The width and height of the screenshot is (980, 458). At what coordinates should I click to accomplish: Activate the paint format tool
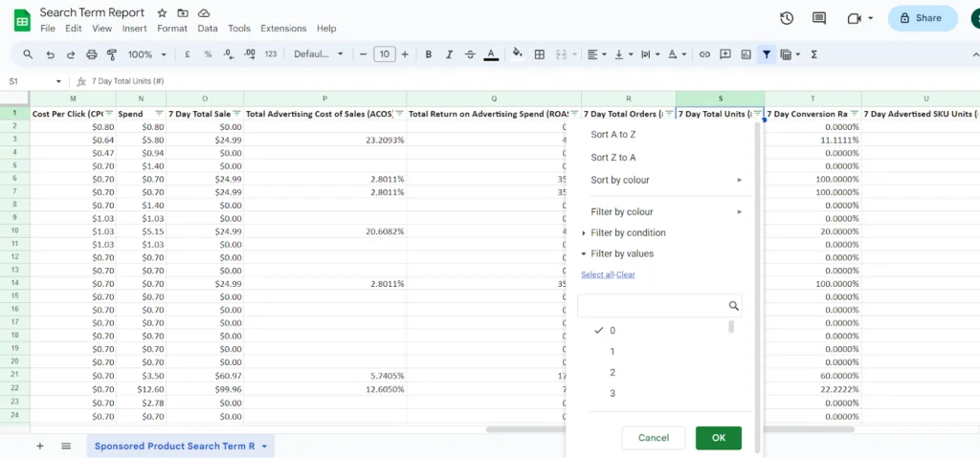coord(112,55)
